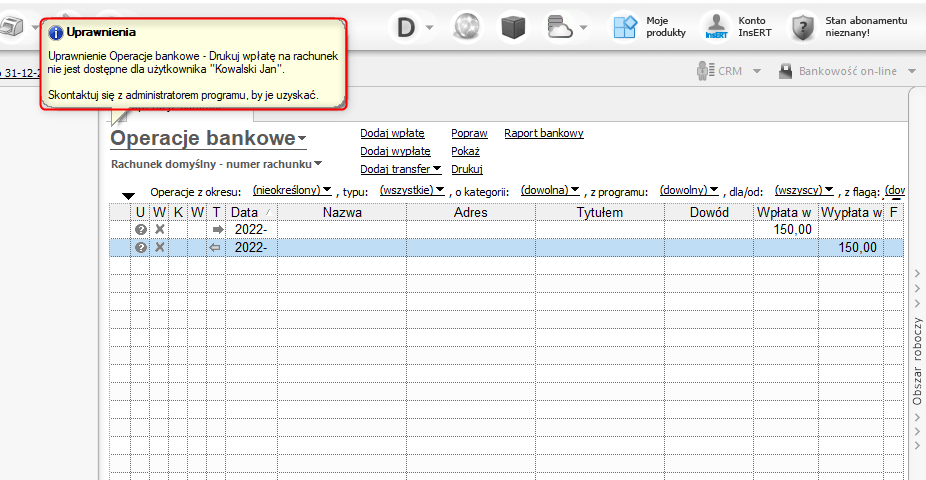Open the typ (wszystkie) filter

(x=412, y=190)
